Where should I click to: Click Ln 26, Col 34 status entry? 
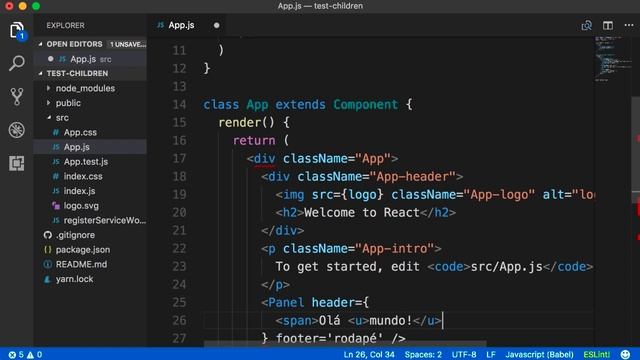(x=369, y=355)
